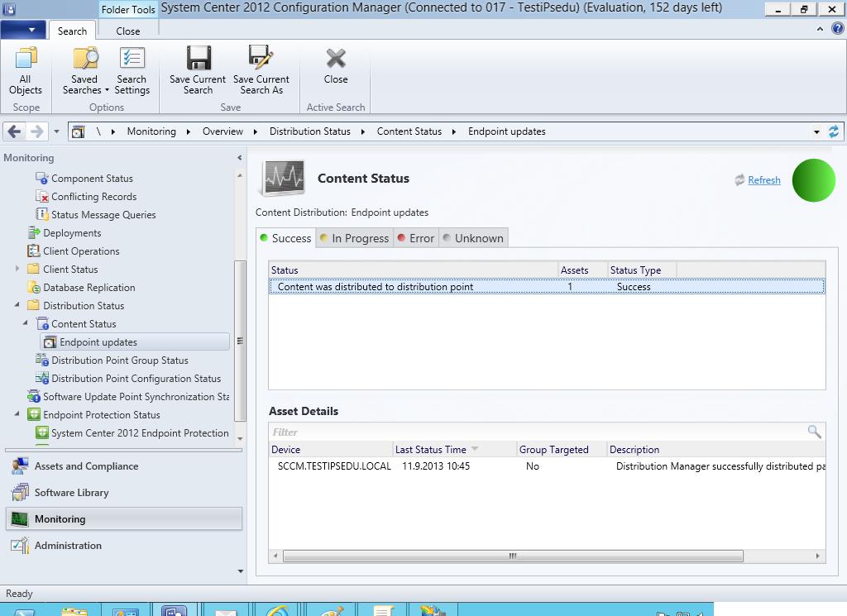Click the Software Library workspace icon
The image size is (847, 616).
pos(20,492)
